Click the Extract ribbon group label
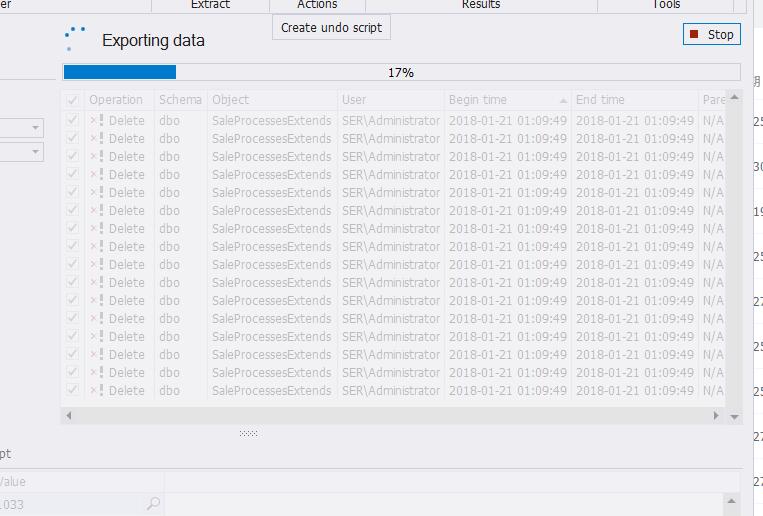The height and width of the screenshot is (516, 763). 210,4
